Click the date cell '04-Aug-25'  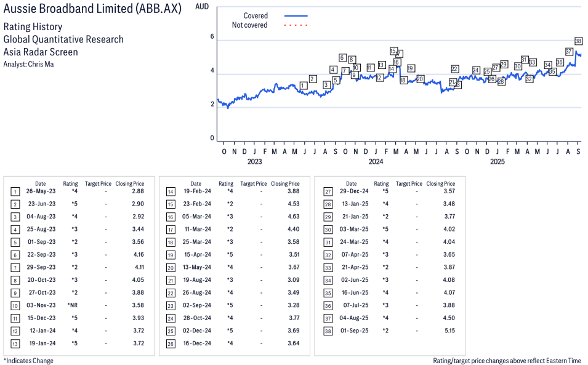point(354,318)
